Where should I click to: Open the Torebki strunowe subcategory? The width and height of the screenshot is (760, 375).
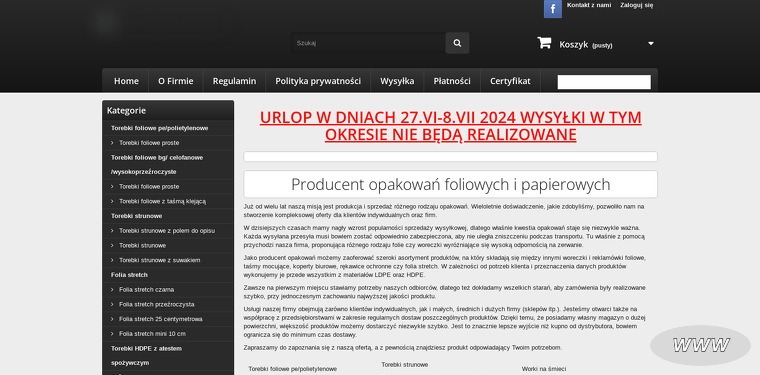(x=142, y=246)
